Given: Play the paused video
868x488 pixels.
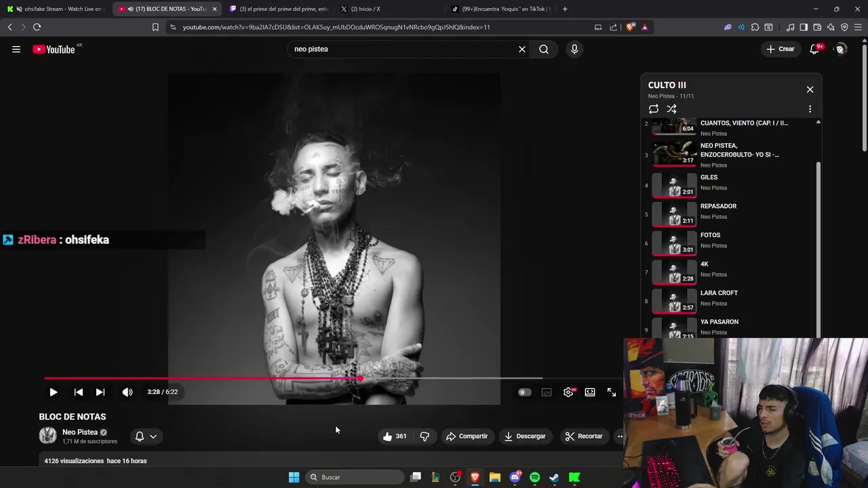Looking at the screenshot, I should coord(53,392).
